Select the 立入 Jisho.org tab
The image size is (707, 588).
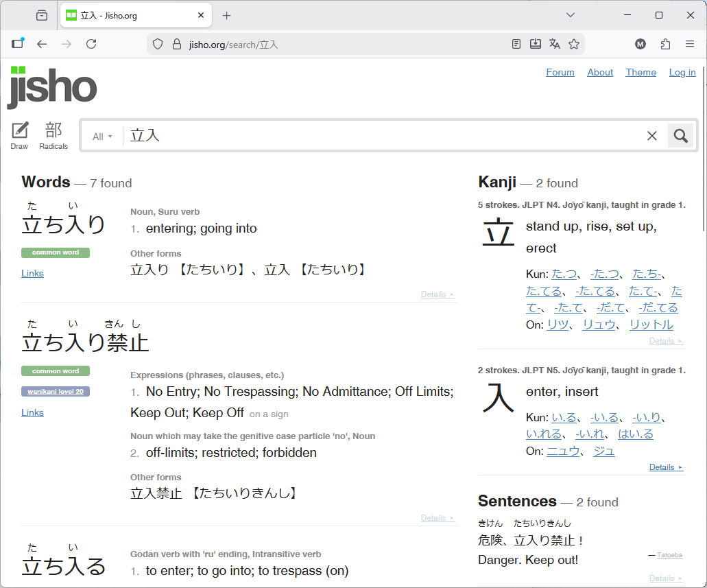point(130,14)
